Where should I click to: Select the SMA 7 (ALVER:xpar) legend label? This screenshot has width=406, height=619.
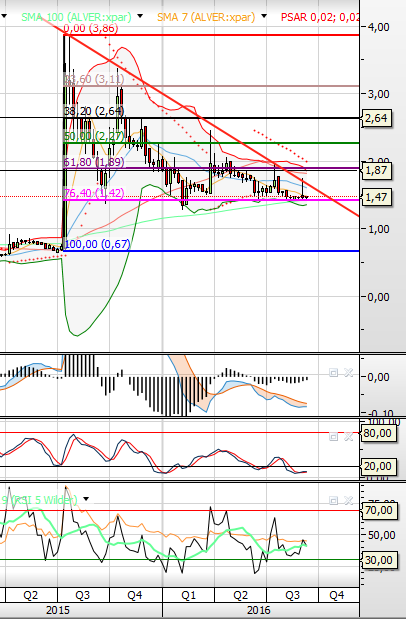coord(206,17)
